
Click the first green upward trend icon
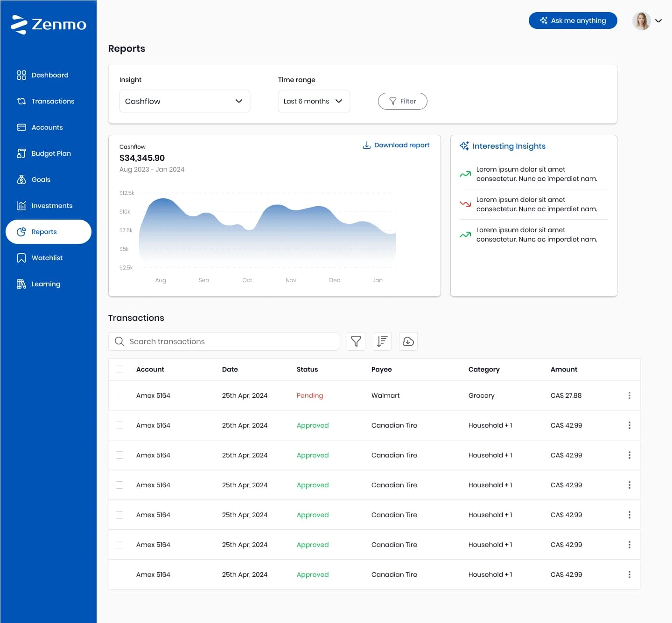tap(465, 174)
